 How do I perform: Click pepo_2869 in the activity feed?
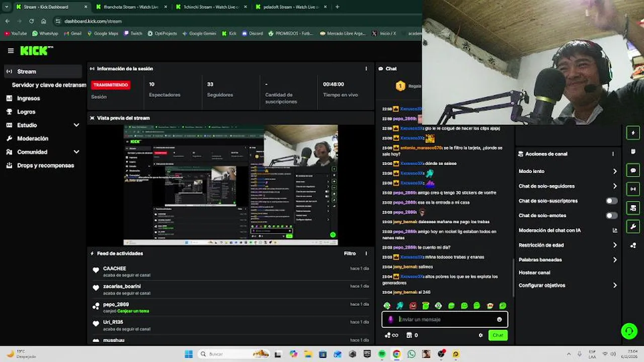tap(116, 304)
